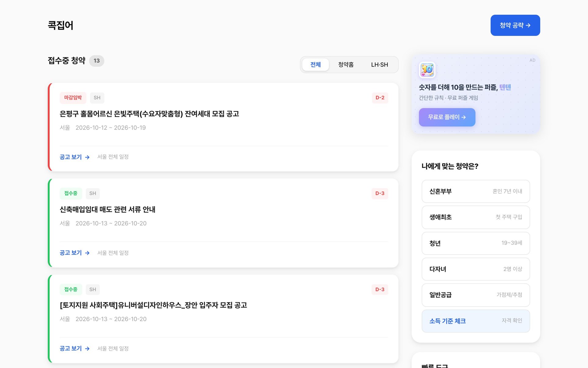The width and height of the screenshot is (588, 368).
Task: Click the 무료로 플레이 ad button
Action: [447, 117]
